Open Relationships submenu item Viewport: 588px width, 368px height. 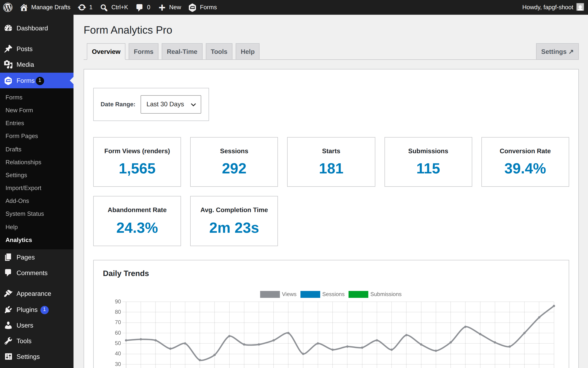pos(23,162)
